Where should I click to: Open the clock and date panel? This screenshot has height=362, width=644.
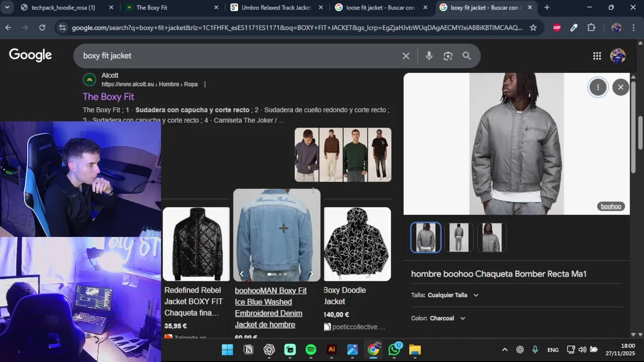pyautogui.click(x=620, y=349)
